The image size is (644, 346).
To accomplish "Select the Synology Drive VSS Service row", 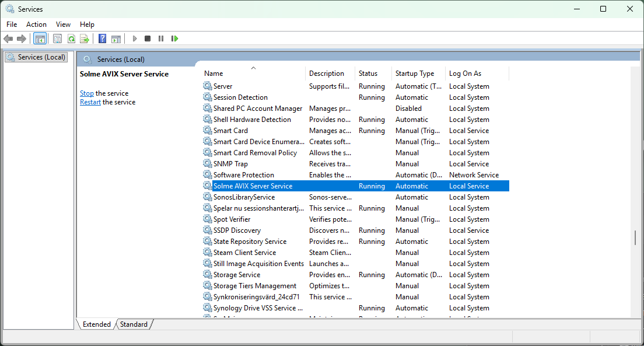I will point(258,308).
